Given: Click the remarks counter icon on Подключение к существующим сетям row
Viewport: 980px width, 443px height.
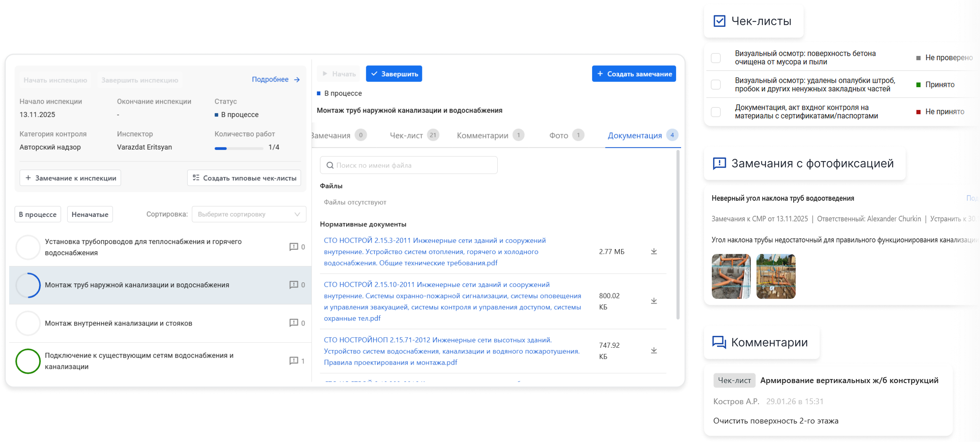Looking at the screenshot, I should click(x=294, y=360).
